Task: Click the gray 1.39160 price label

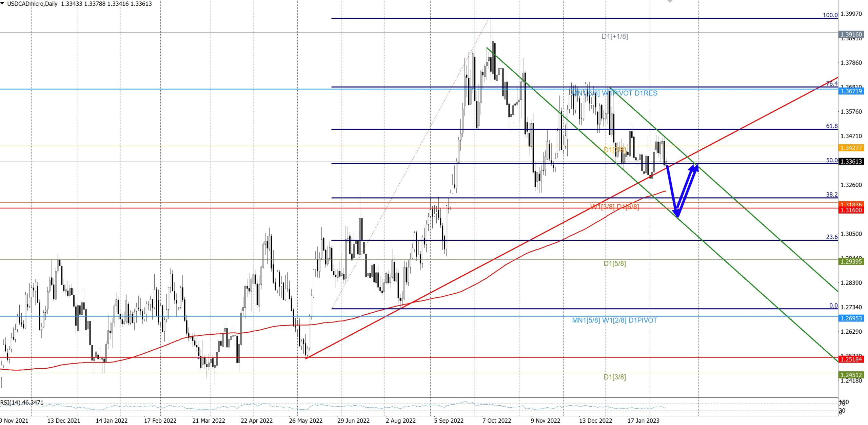Action: pyautogui.click(x=851, y=35)
